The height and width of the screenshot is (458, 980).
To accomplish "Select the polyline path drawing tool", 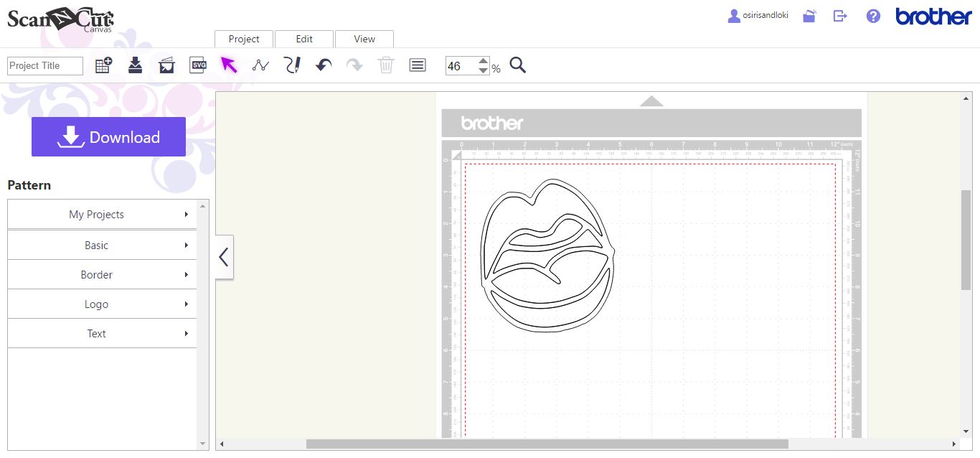I will coord(260,65).
